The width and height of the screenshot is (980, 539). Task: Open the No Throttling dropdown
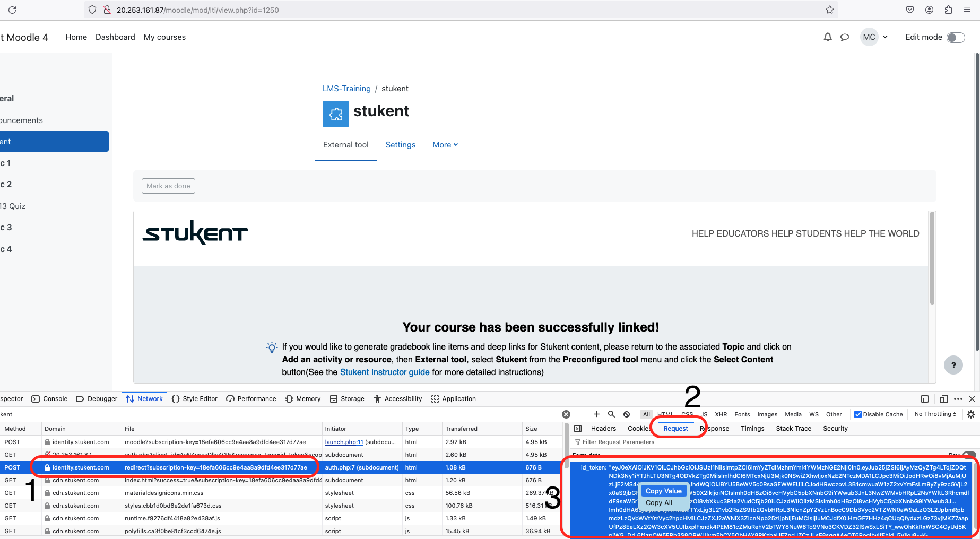tap(935, 414)
